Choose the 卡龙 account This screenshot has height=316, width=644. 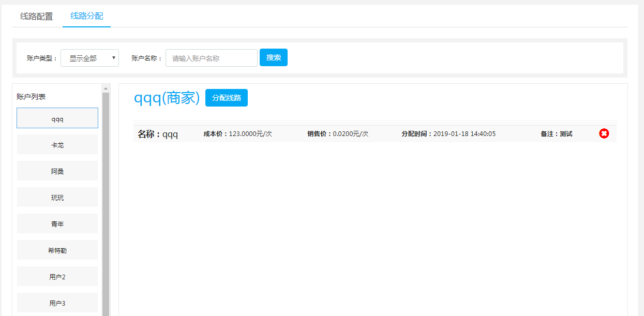tap(57, 145)
